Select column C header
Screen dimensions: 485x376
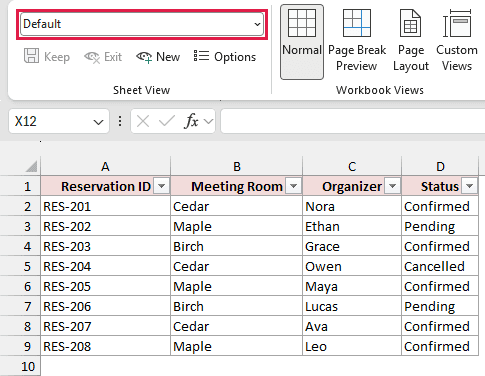click(x=352, y=166)
